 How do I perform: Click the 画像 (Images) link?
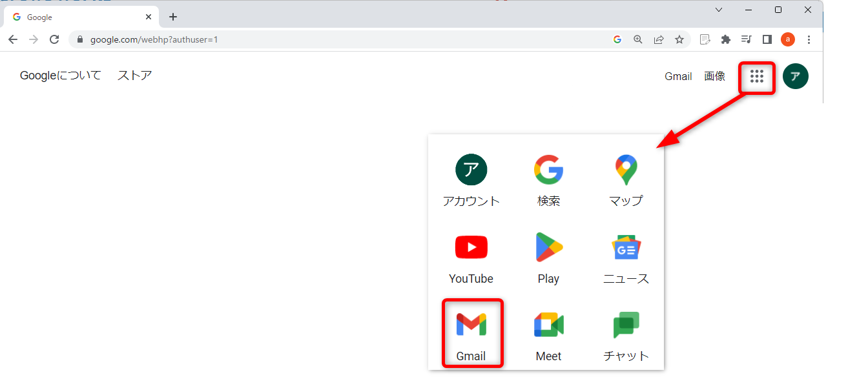715,76
